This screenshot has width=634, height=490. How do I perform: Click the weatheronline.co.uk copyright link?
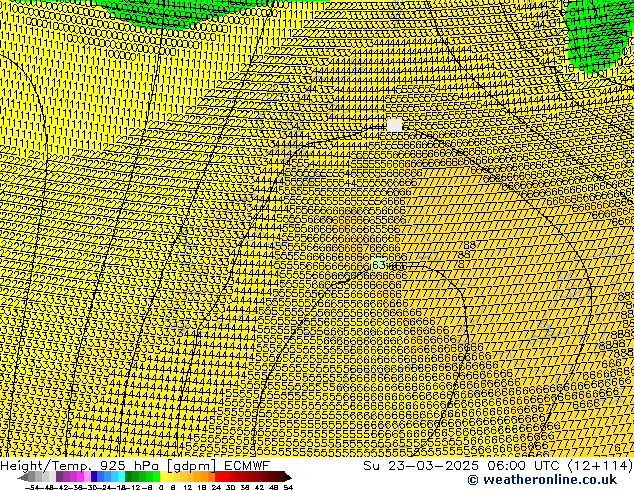coord(542,480)
